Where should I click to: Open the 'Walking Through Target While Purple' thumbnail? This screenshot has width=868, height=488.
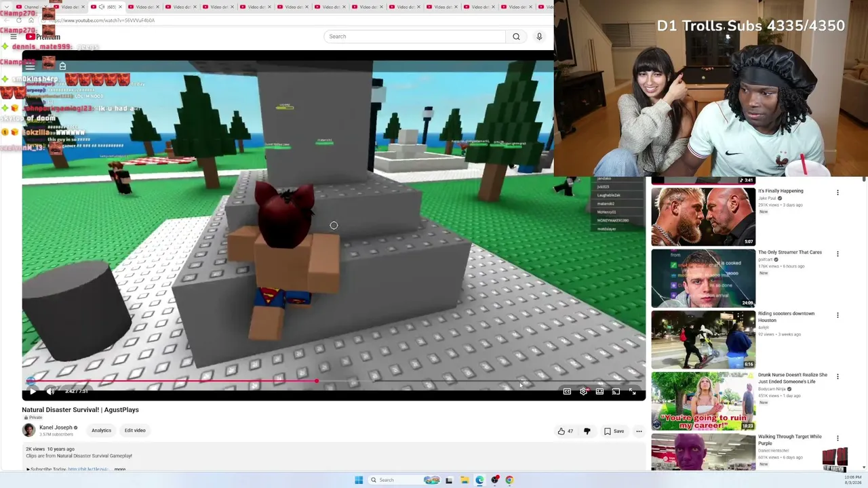pyautogui.click(x=703, y=452)
